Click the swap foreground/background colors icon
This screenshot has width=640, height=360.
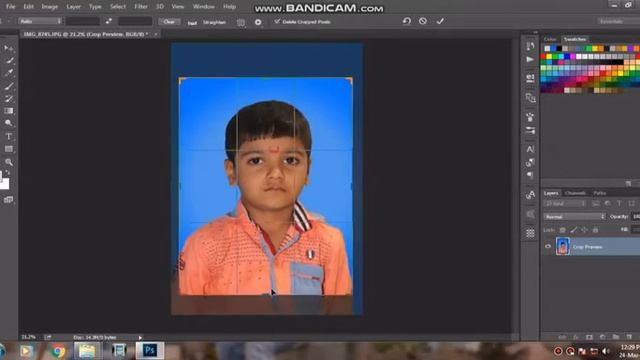(8, 173)
